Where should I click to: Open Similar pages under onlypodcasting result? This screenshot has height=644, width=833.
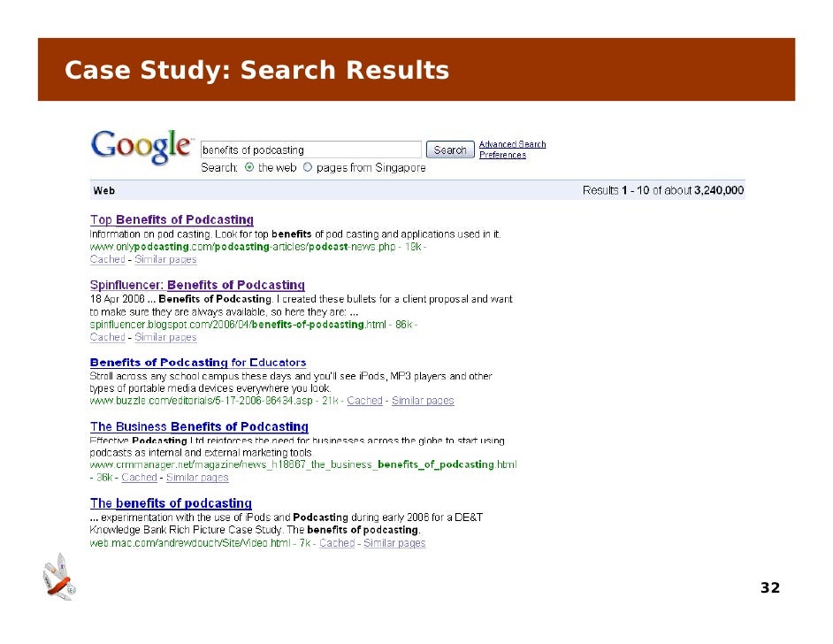165,259
